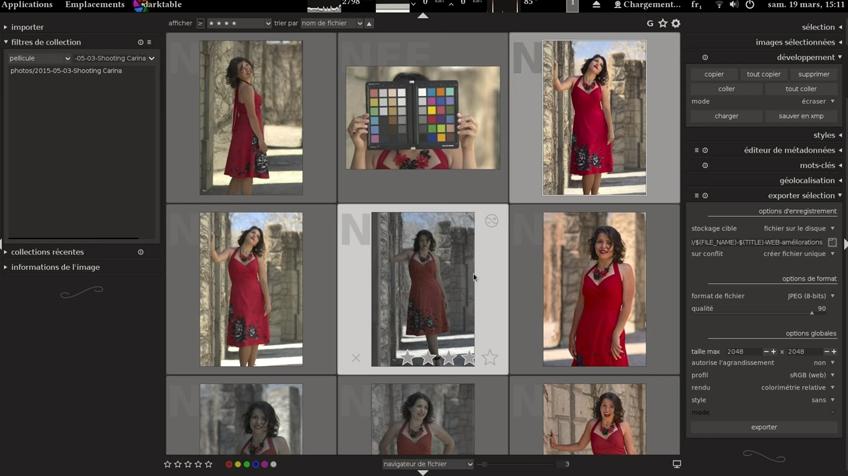Click reset icon of collections récentes
The height and width of the screenshot is (476, 848).
[x=141, y=252]
